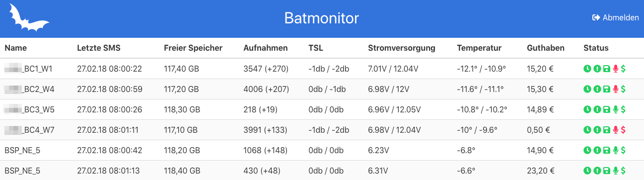The image size is (644, 180).
Task: Click the Letzte SMS column header
Action: click(x=99, y=48)
